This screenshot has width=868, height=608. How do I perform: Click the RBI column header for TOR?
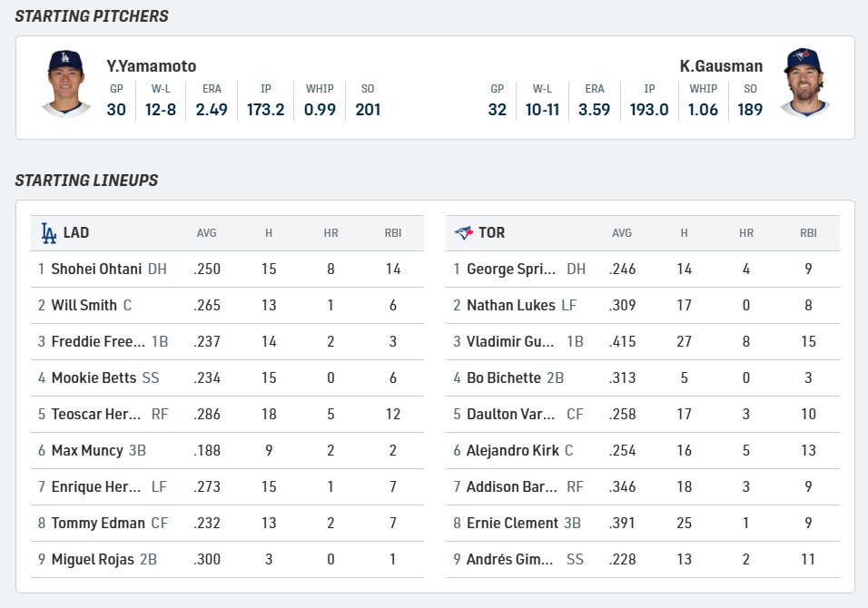(x=808, y=233)
